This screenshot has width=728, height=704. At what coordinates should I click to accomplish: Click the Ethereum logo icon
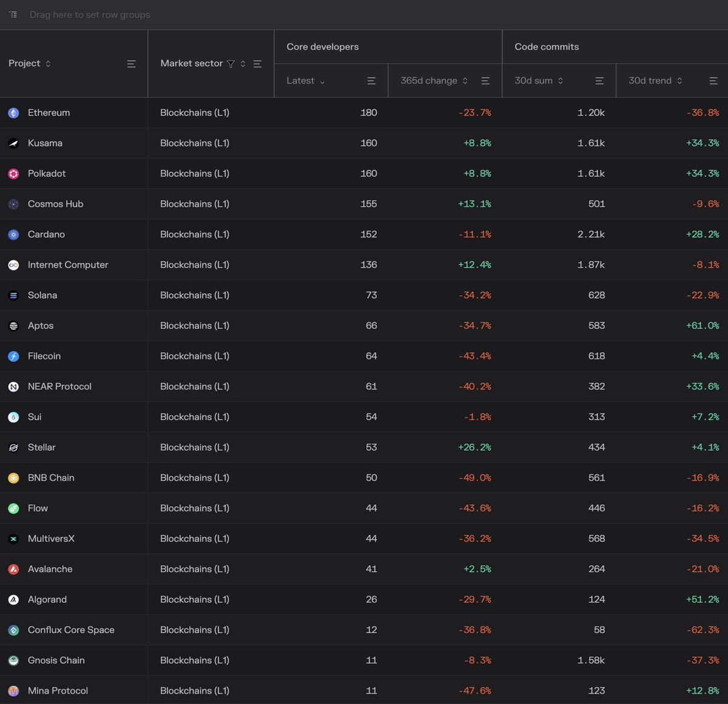13,113
